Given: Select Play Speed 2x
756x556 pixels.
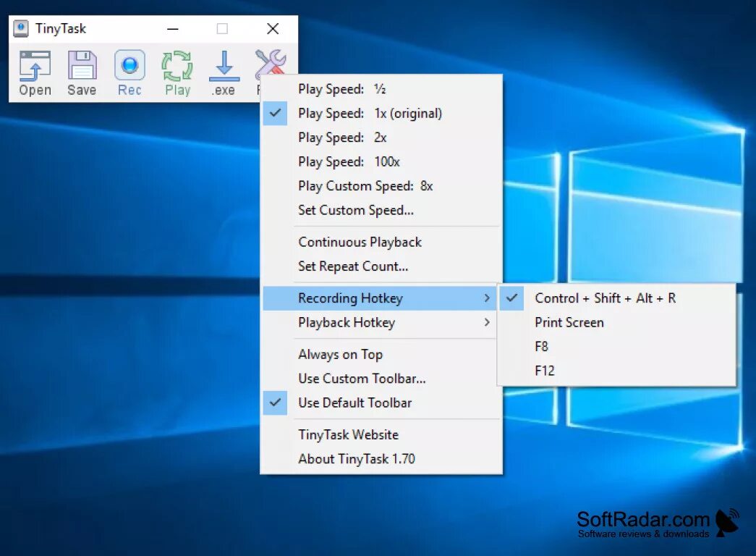Looking at the screenshot, I should coord(381,137).
